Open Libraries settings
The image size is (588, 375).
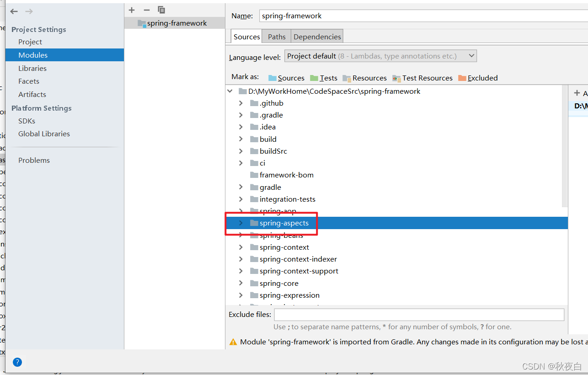click(x=32, y=68)
